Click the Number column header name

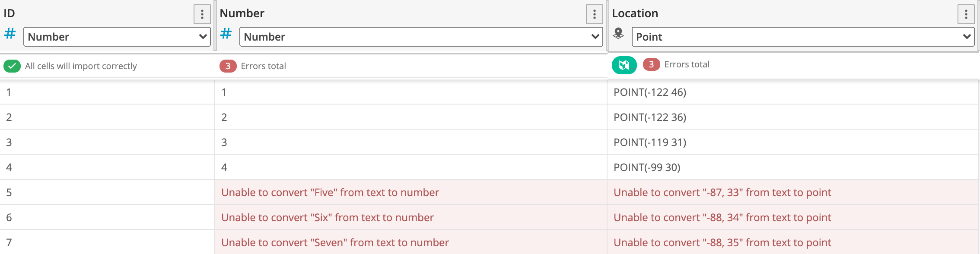click(242, 13)
